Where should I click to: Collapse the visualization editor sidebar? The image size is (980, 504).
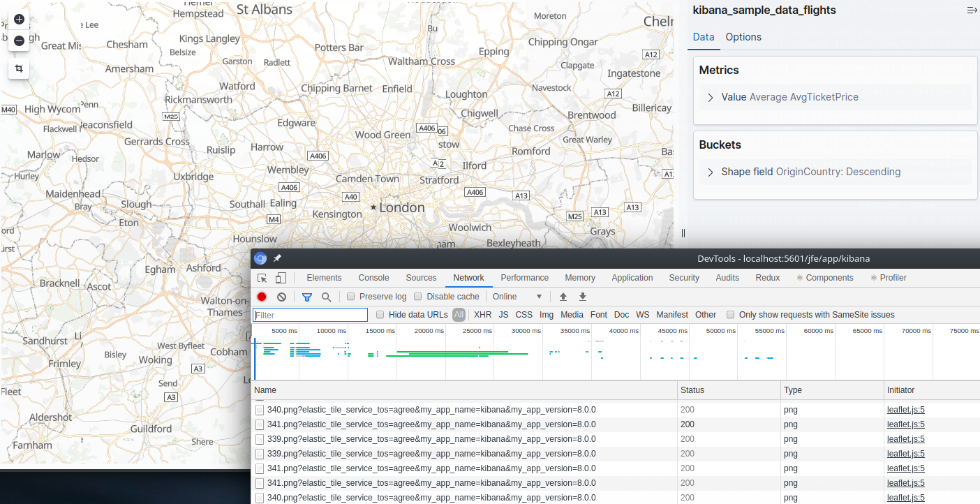[971, 10]
